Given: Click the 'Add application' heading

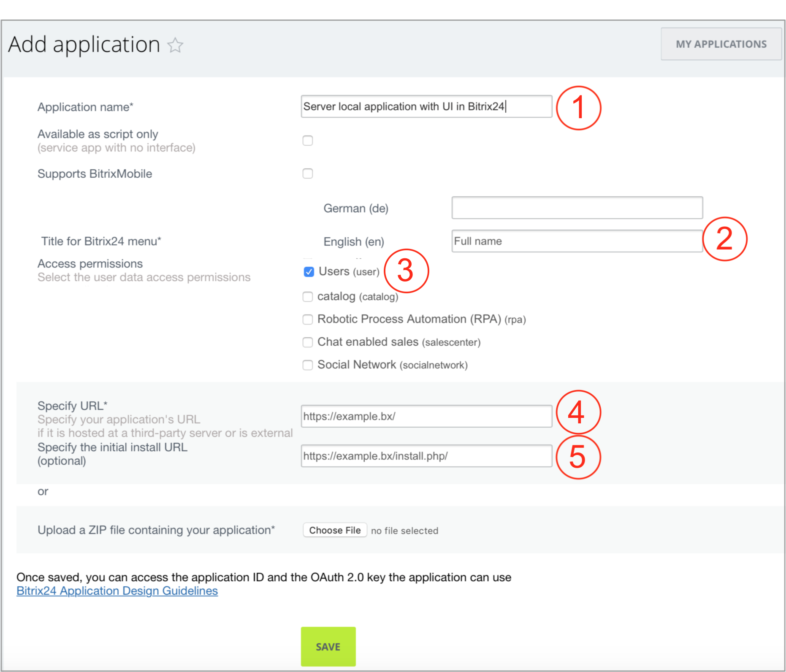Looking at the screenshot, I should pyautogui.click(x=84, y=44).
